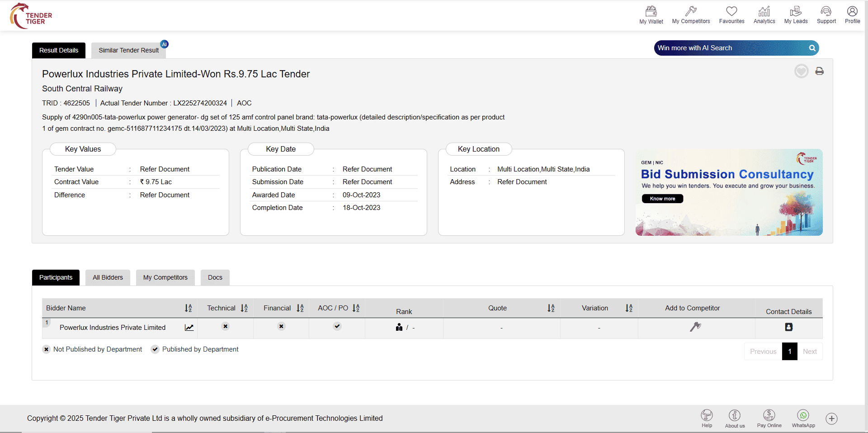The image size is (868, 433).
Task: Sort table by Bidder Name
Action: coord(188,308)
